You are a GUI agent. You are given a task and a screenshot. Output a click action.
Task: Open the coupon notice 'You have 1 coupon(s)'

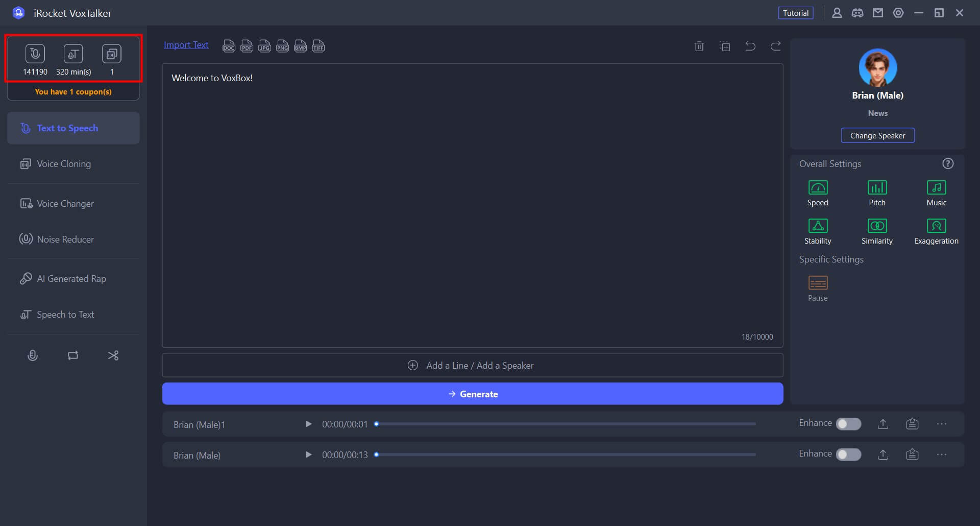[x=73, y=92]
